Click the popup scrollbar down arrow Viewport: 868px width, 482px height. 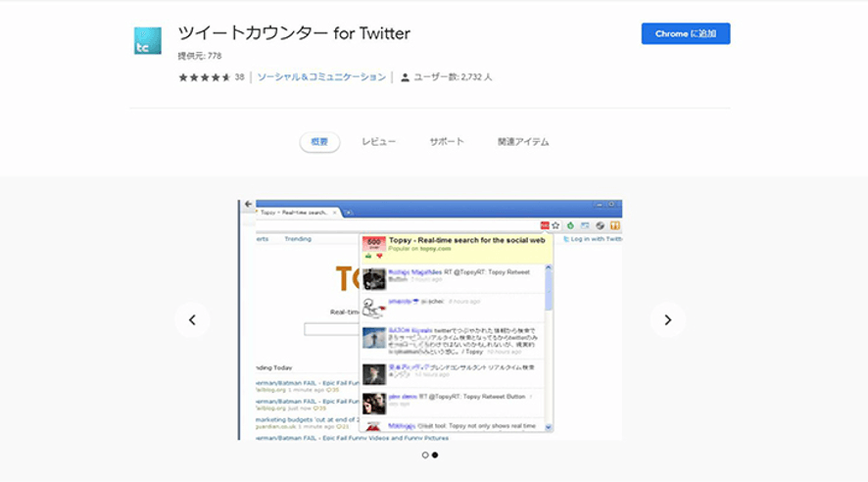pyautogui.click(x=549, y=427)
